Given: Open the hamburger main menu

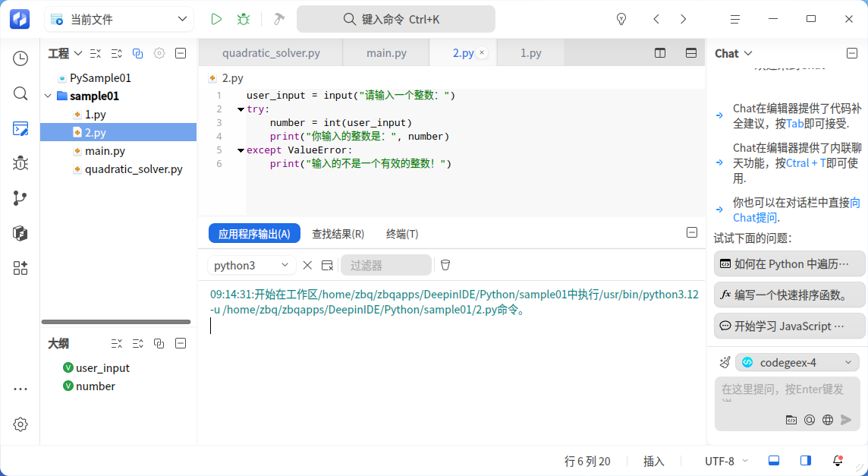Looking at the screenshot, I should click(734, 20).
